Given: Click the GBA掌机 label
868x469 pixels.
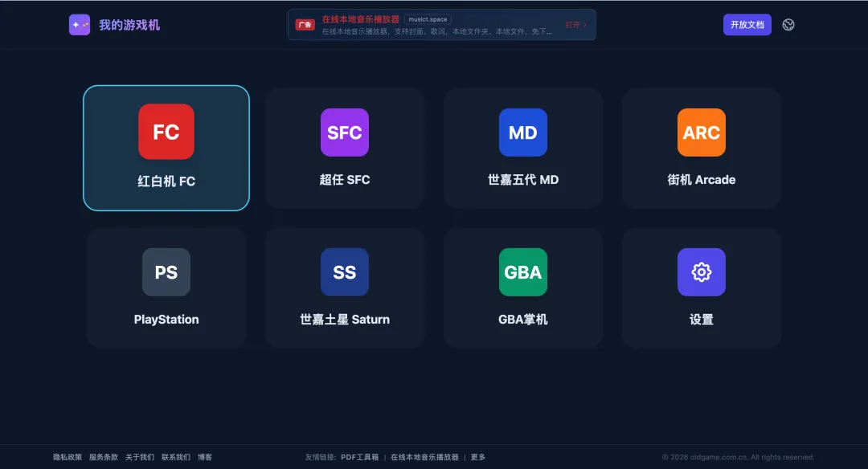Looking at the screenshot, I should coord(523,320).
